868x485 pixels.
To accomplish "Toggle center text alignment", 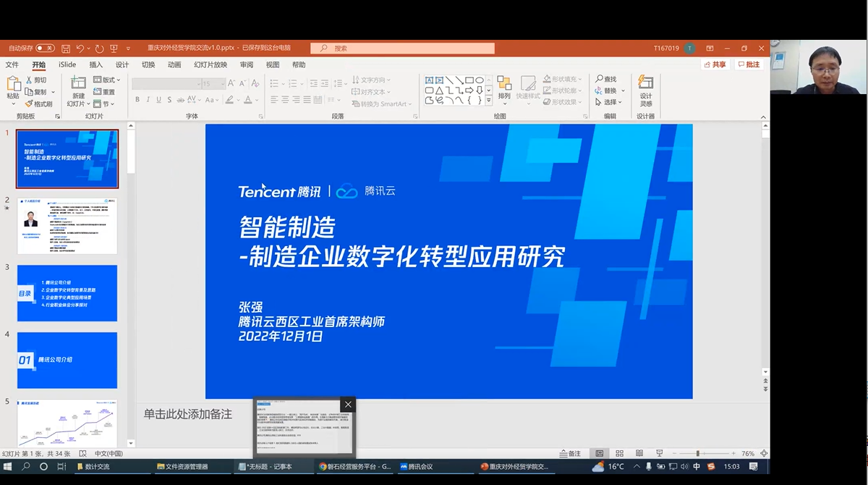I will [285, 100].
